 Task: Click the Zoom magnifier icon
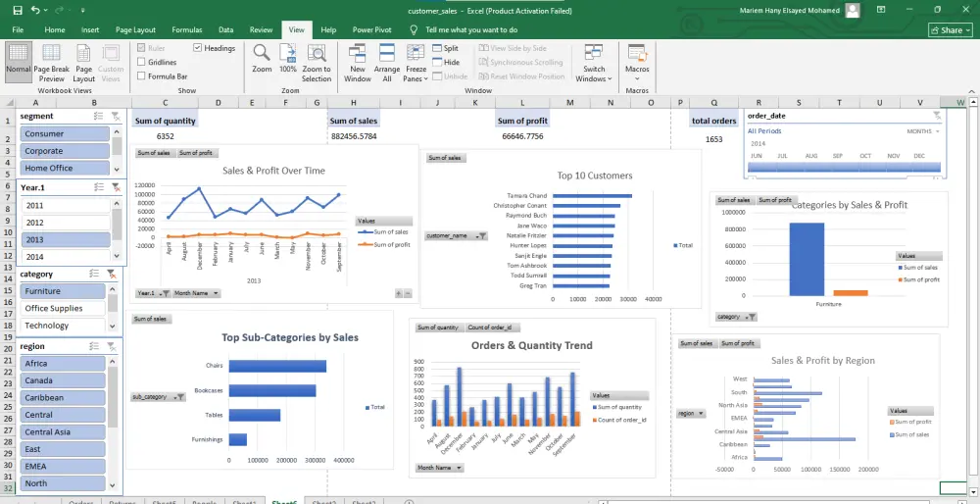point(262,59)
